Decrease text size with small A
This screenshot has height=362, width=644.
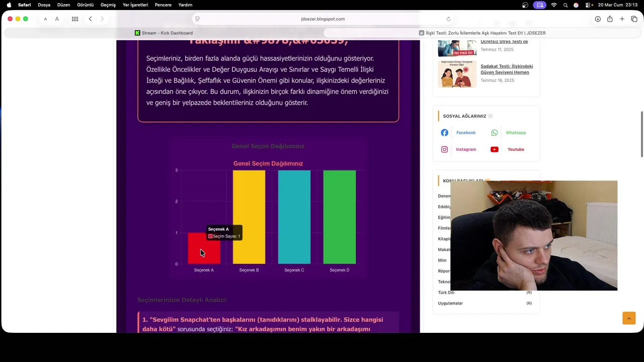tap(45, 19)
